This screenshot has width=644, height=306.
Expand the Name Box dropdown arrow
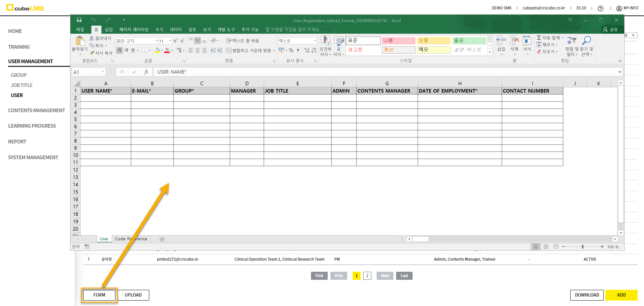coord(103,72)
